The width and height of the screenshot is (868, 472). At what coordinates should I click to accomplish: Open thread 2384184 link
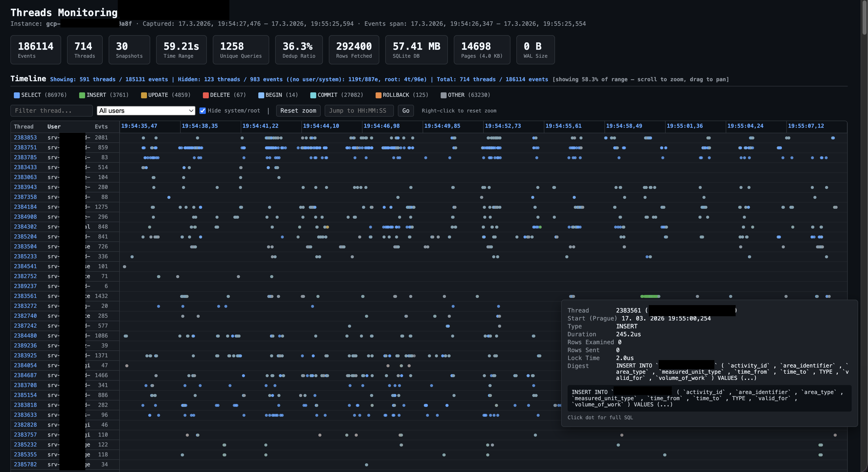(25, 207)
